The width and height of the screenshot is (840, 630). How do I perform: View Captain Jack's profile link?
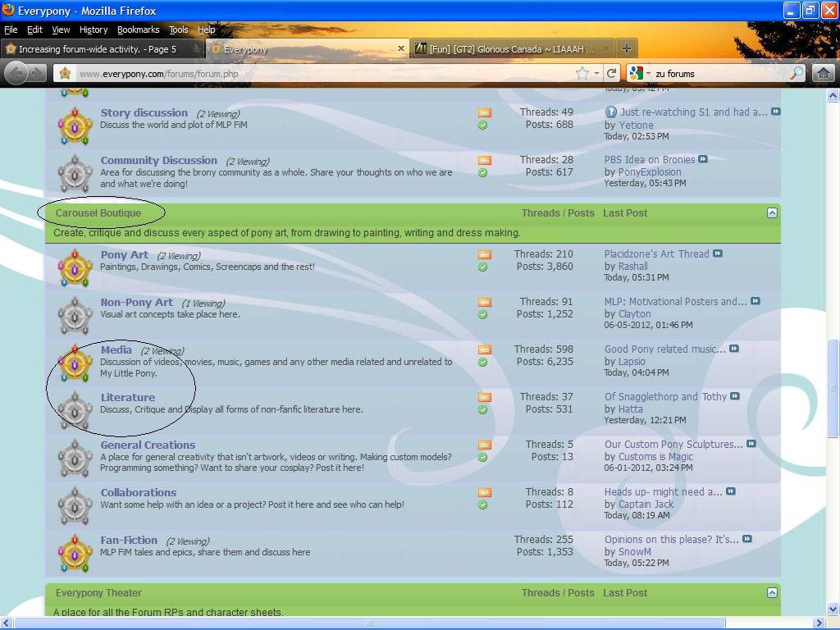point(646,504)
